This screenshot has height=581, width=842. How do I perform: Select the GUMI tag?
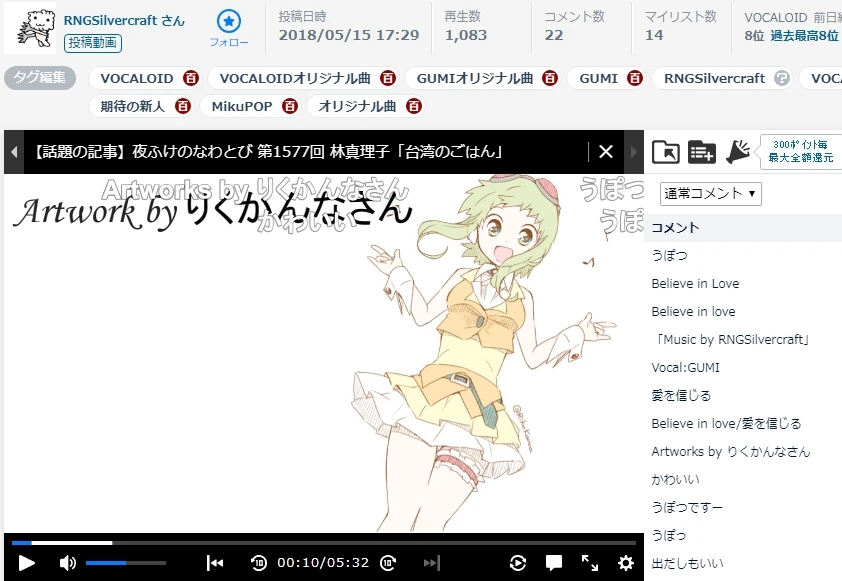(598, 78)
